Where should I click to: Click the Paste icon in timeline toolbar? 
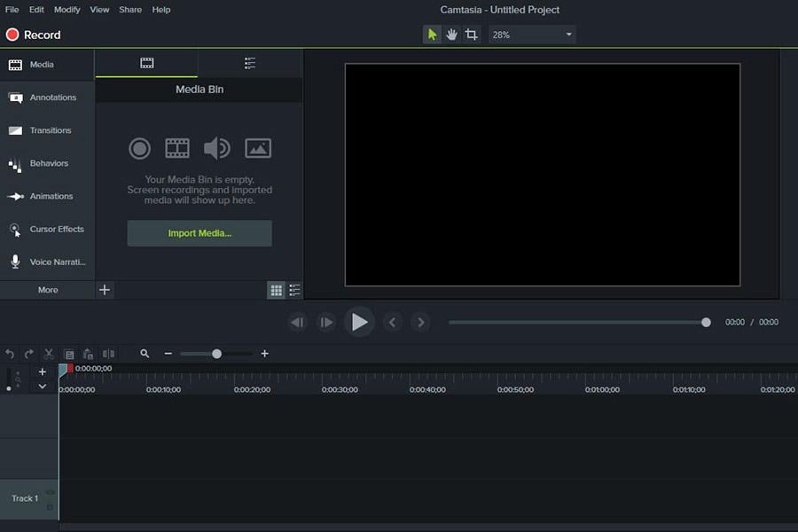tap(88, 354)
